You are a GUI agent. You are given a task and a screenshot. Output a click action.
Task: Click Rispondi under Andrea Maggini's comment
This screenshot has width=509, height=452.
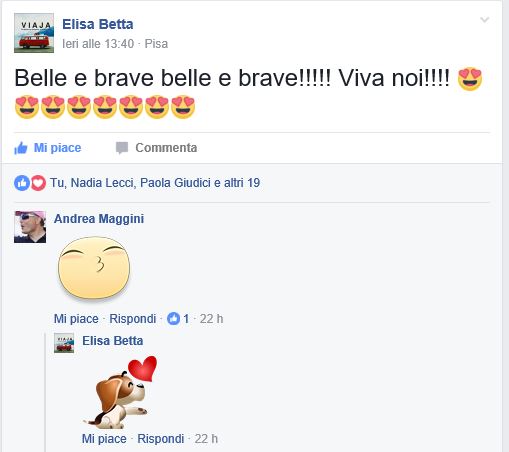pyautogui.click(x=133, y=319)
